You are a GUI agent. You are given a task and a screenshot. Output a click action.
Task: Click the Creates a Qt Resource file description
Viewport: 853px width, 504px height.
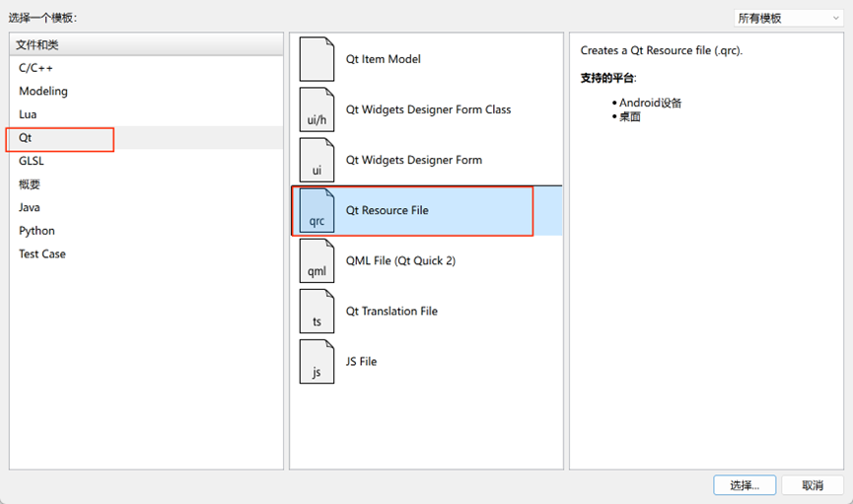point(661,50)
